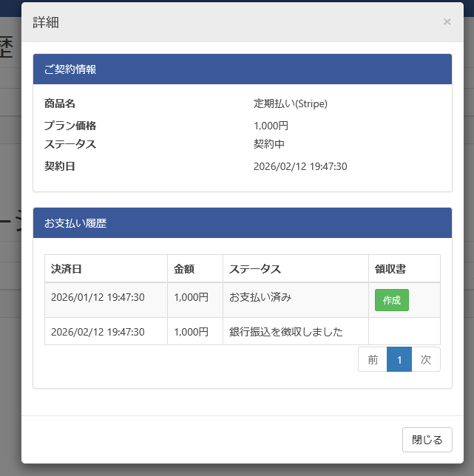Close the 詳細 dialog with the × icon
Viewport: 474px width, 476px height.
447,22
